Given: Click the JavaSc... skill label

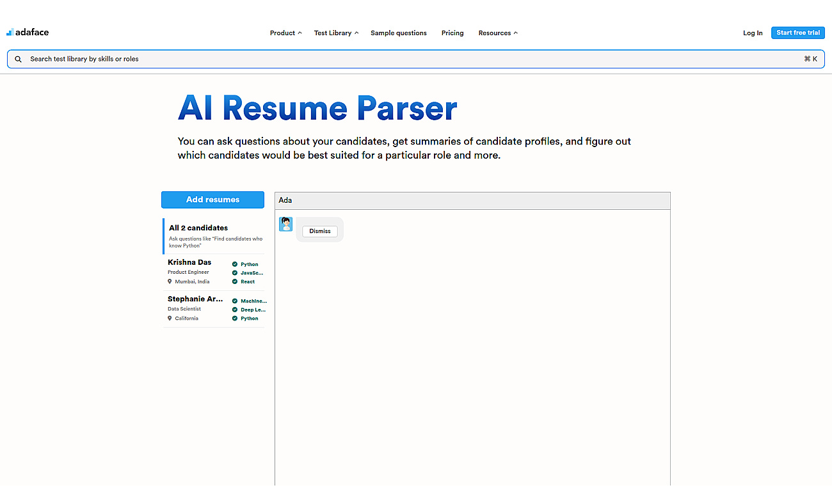Looking at the screenshot, I should coord(252,273).
